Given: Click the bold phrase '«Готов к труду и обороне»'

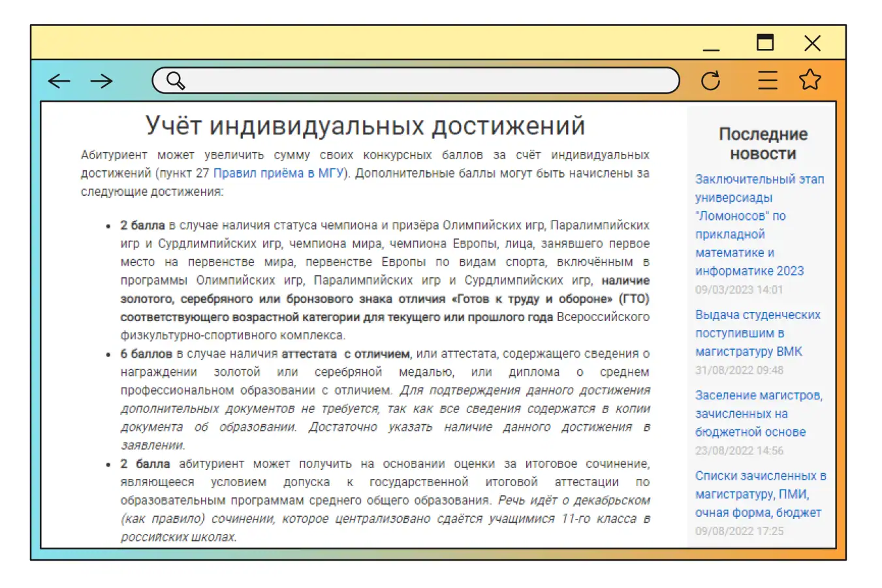Looking at the screenshot, I should pos(531,299).
